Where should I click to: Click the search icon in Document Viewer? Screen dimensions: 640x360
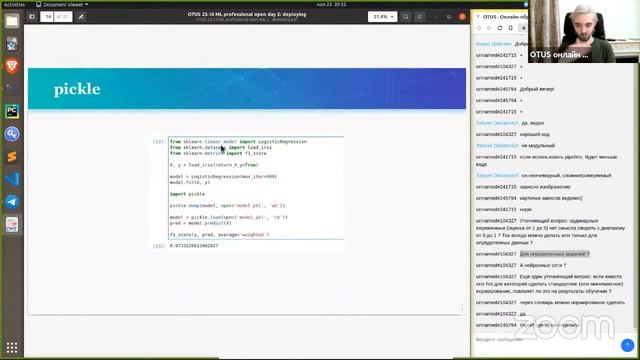[406, 17]
